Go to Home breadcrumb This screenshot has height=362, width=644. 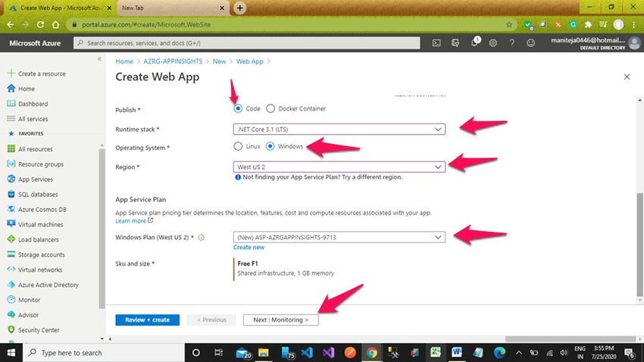tap(124, 61)
